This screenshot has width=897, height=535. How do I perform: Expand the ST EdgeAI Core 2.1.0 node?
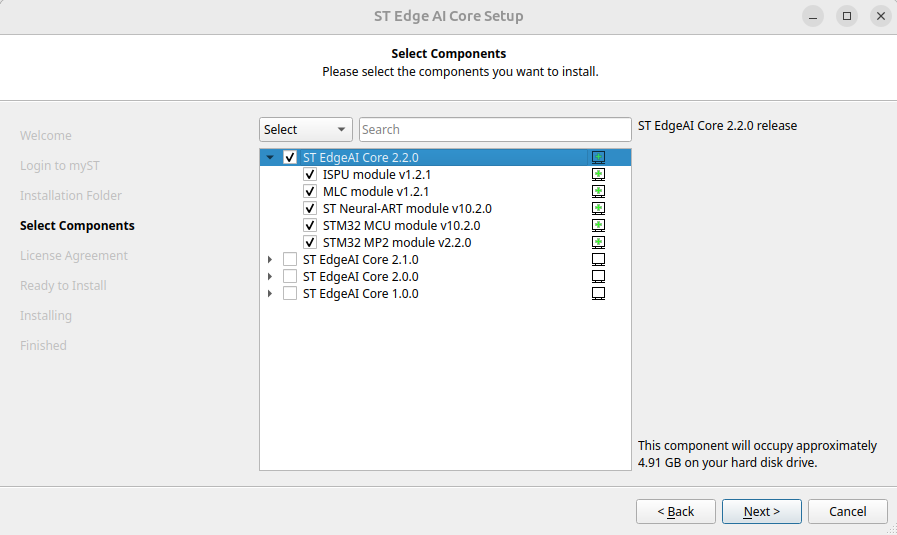pyautogui.click(x=270, y=259)
